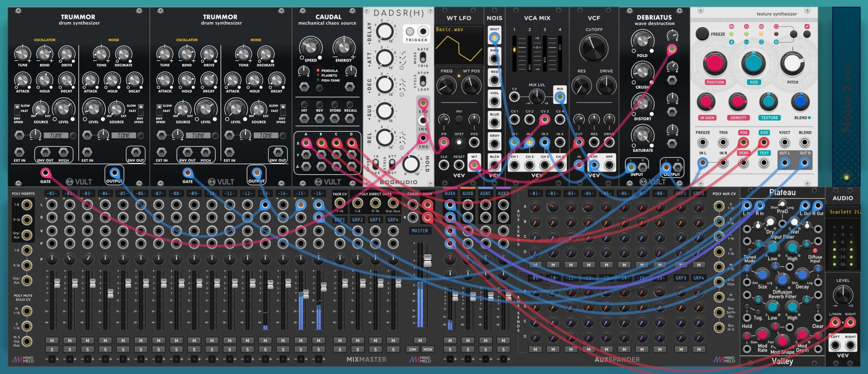Flip the DADSR MODE gate/trig switch
The height and width of the screenshot is (374, 868).
(x=423, y=57)
